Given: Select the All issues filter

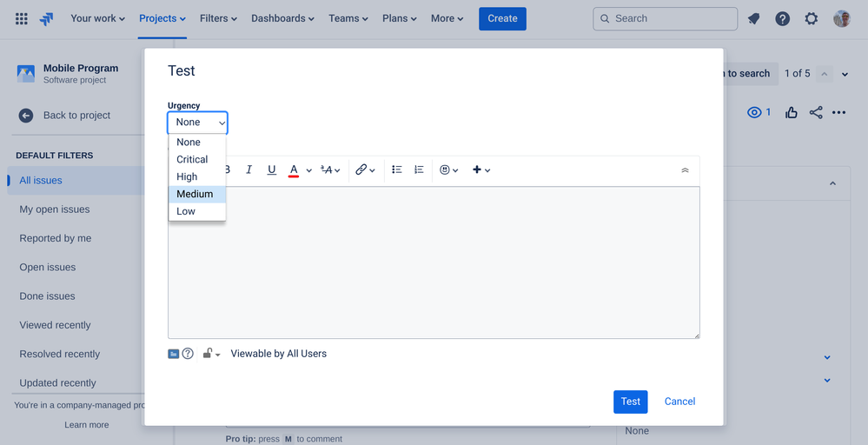Looking at the screenshot, I should click(x=76, y=181).
